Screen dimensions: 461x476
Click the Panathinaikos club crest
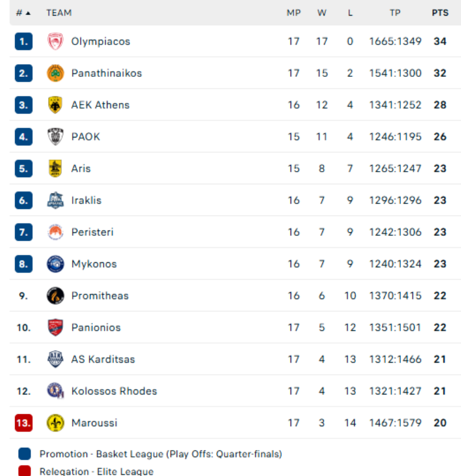tap(55, 73)
